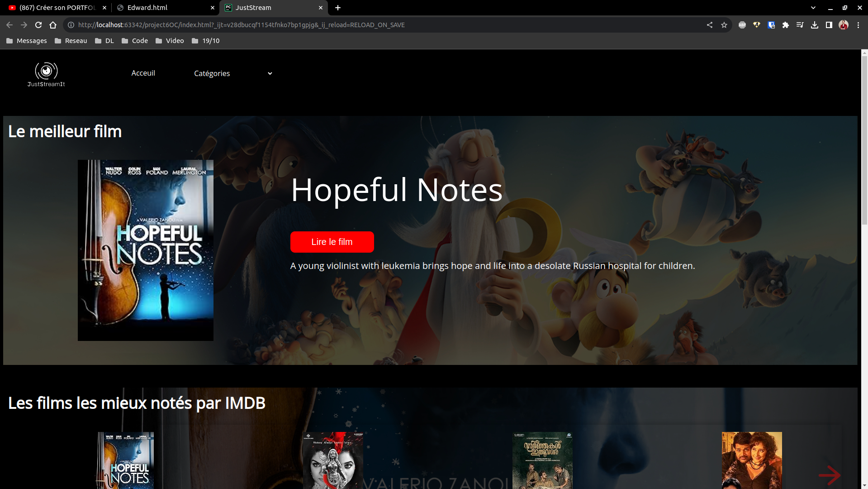Click the Lire le film button
Viewport: 868px width, 489px height.
pyautogui.click(x=332, y=242)
